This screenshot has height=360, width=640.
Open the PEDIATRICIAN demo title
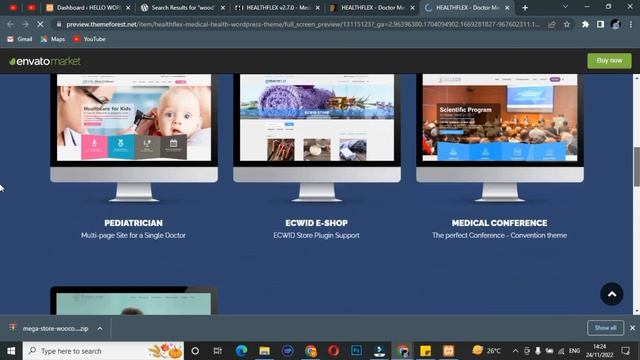pos(133,223)
